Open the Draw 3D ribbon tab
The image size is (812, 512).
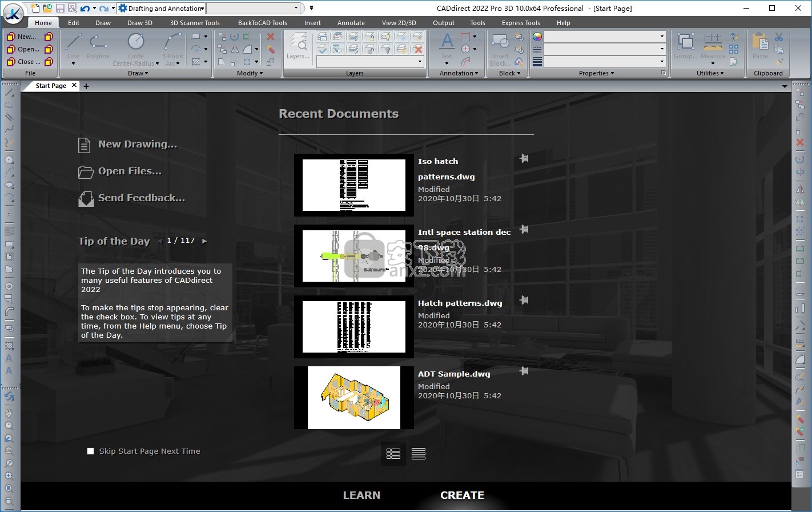pyautogui.click(x=140, y=23)
